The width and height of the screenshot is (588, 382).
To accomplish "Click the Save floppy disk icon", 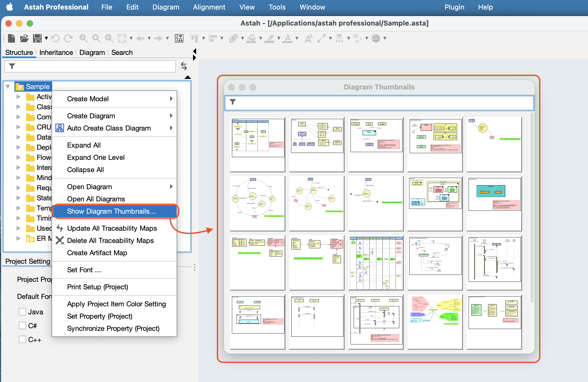I will coord(37,38).
